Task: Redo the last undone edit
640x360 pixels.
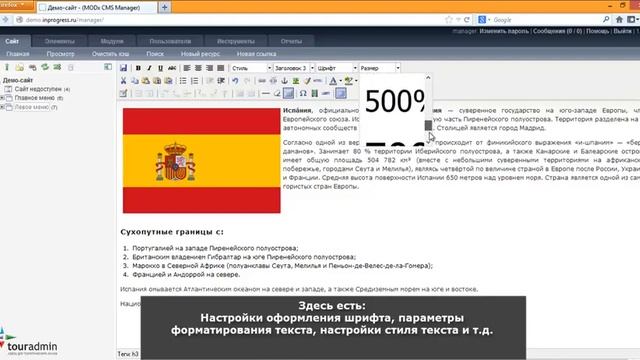Action: 247,81
